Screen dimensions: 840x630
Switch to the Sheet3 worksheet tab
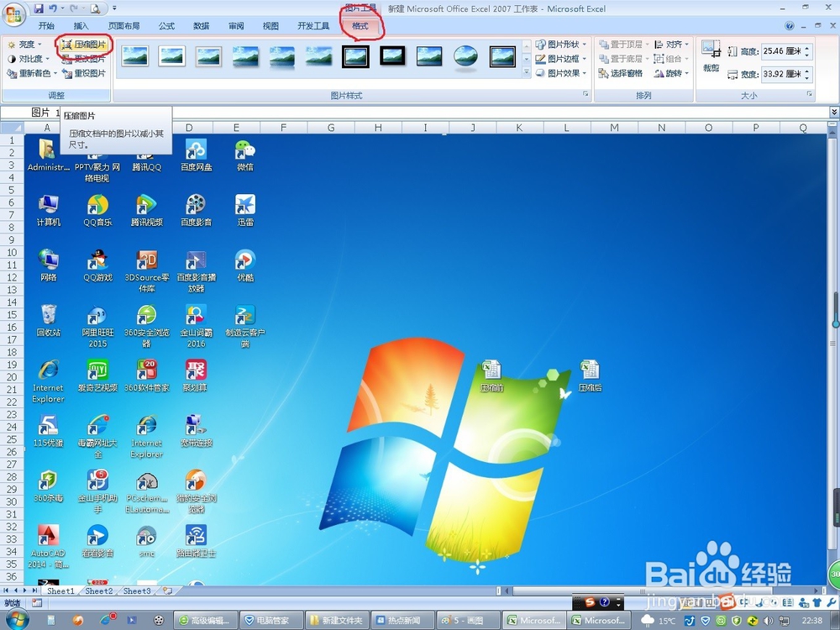click(x=137, y=591)
